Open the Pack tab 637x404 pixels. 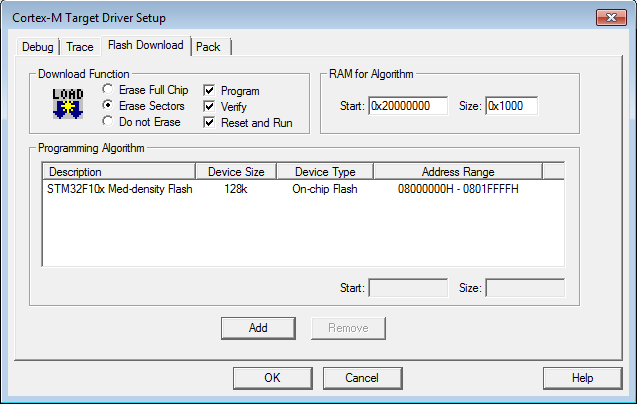(208, 47)
